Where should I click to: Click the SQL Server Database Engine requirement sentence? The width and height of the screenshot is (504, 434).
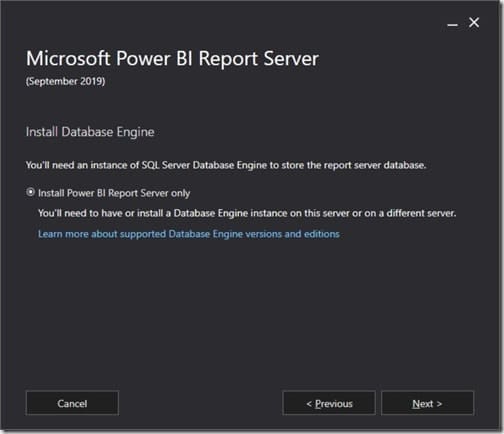(x=226, y=165)
